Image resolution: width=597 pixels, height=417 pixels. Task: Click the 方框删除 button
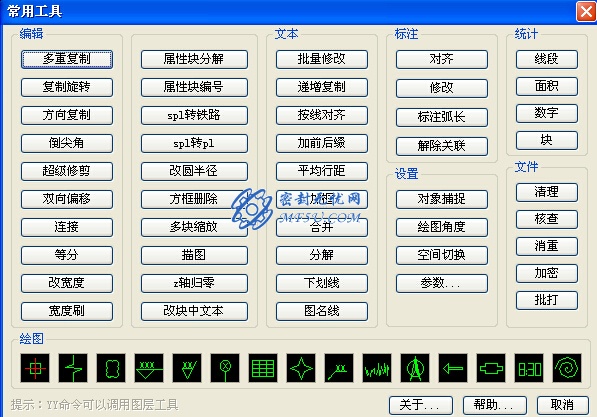pos(194,199)
